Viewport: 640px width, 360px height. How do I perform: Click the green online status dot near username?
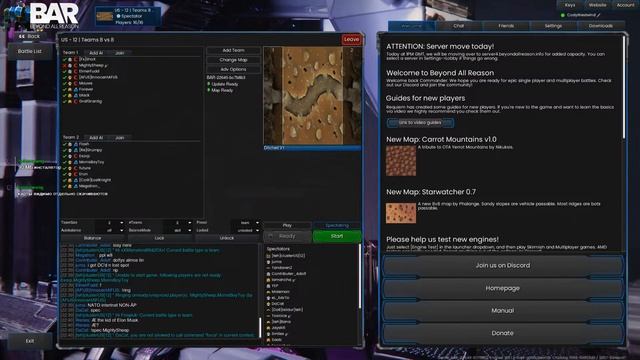pyautogui.click(x=563, y=15)
